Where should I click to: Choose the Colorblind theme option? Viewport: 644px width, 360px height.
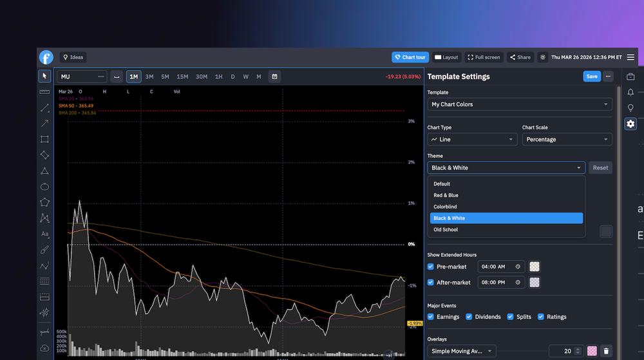(445, 207)
